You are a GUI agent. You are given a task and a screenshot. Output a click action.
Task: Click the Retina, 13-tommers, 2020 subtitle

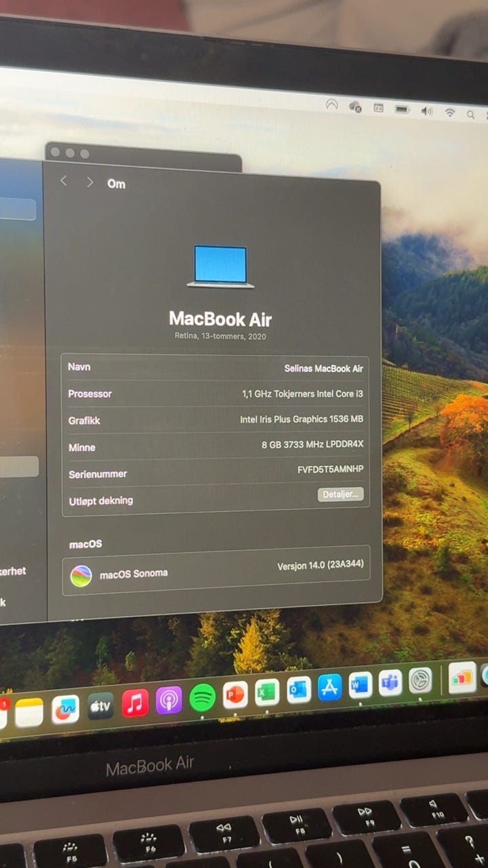click(220, 336)
